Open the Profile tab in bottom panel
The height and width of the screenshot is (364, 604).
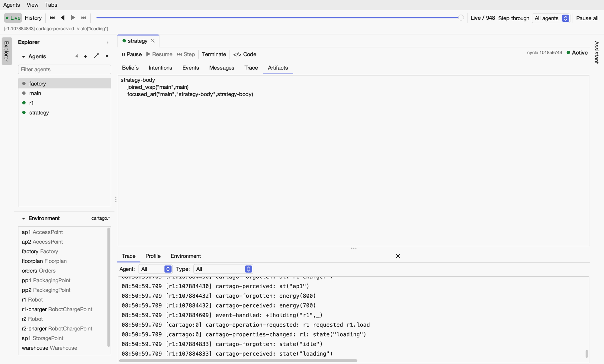pyautogui.click(x=153, y=256)
